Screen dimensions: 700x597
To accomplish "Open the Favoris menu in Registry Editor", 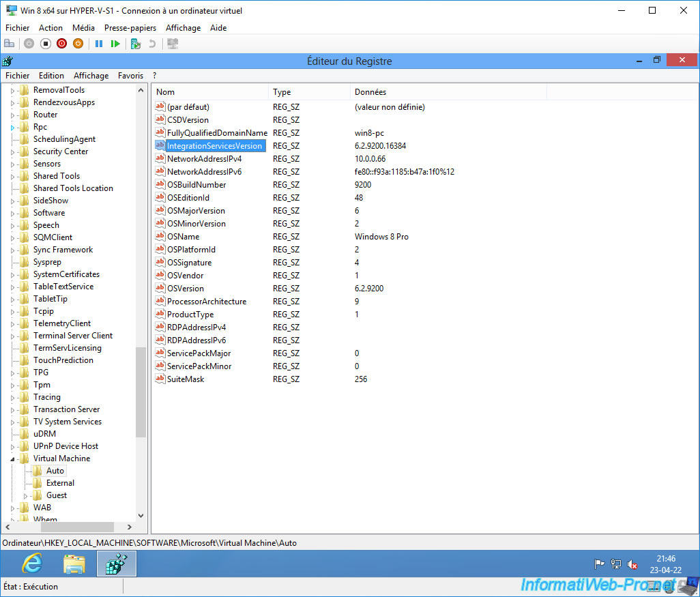I will tap(130, 76).
